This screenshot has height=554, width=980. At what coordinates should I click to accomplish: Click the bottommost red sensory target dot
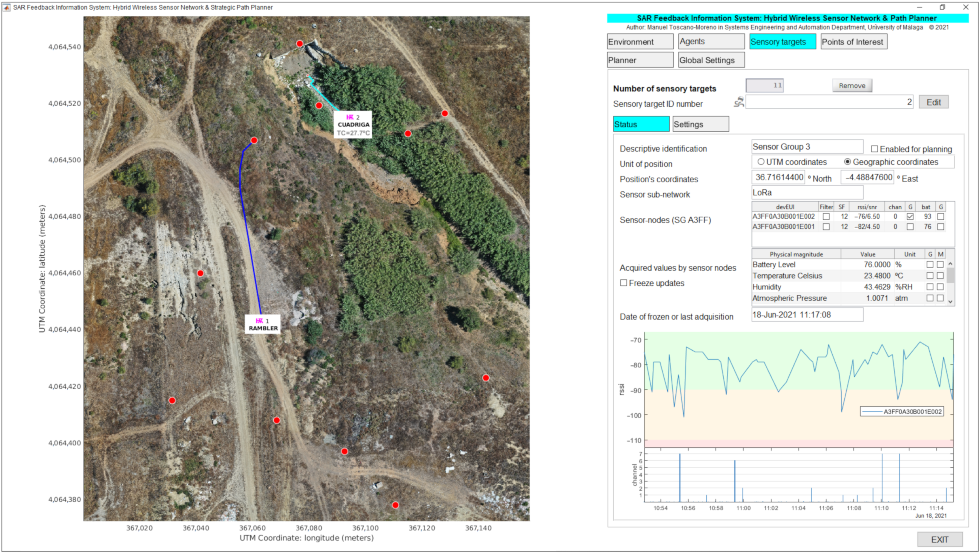(395, 505)
